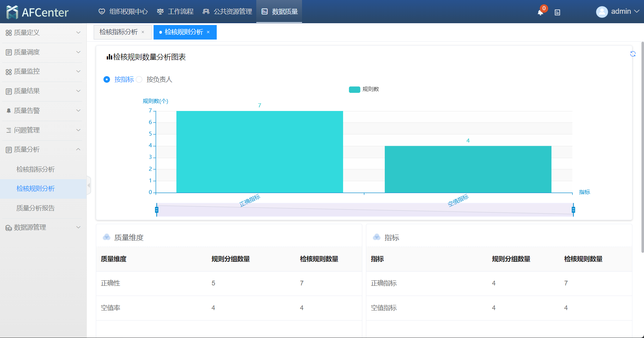This screenshot has width=644, height=338.
Task: Expand the 质量告警 sidebar menu
Action: point(43,111)
